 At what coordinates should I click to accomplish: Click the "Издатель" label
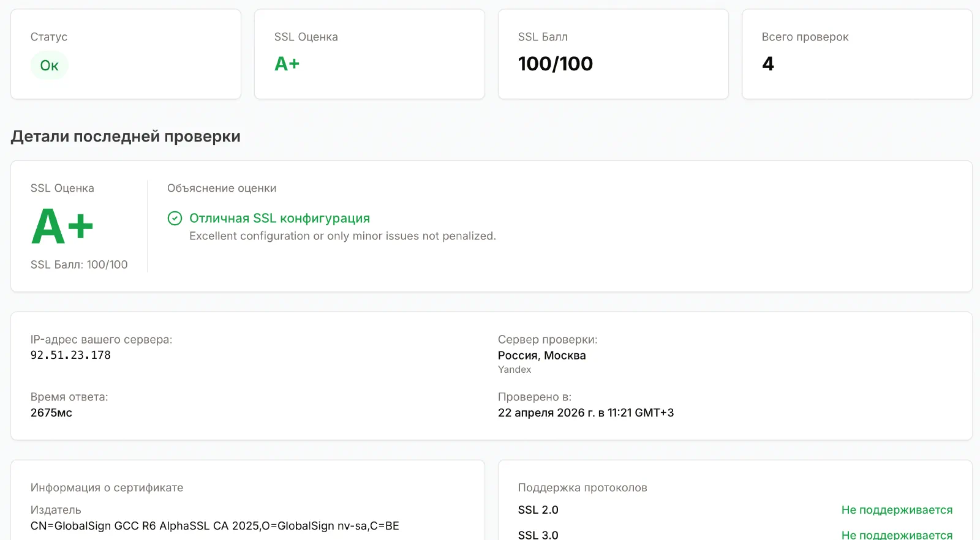point(56,510)
